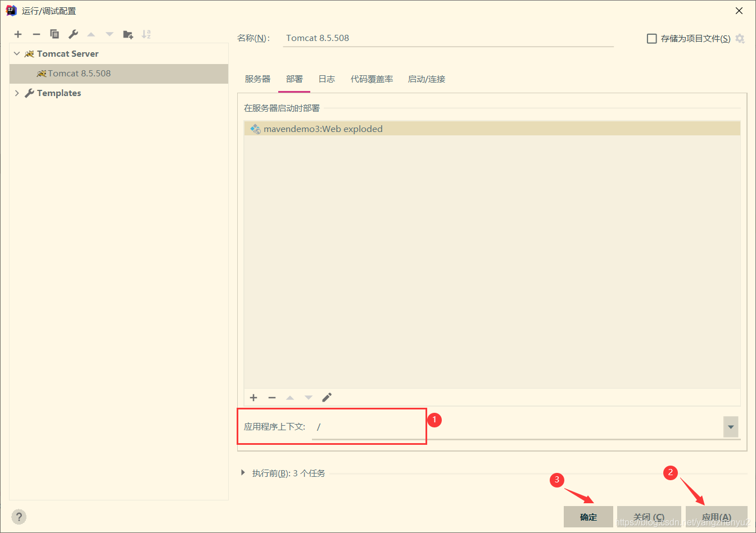756x533 pixels.
Task: Click the 确定 button
Action: (588, 517)
